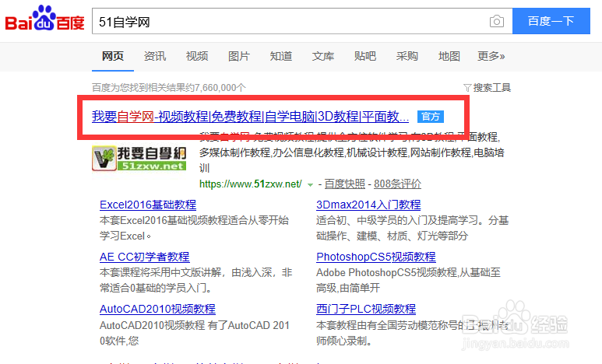Image resolution: width=602 pixels, height=364 pixels.
Task: Click description text 适合初、中级学员的入门及提高学习
Action: 397,221
